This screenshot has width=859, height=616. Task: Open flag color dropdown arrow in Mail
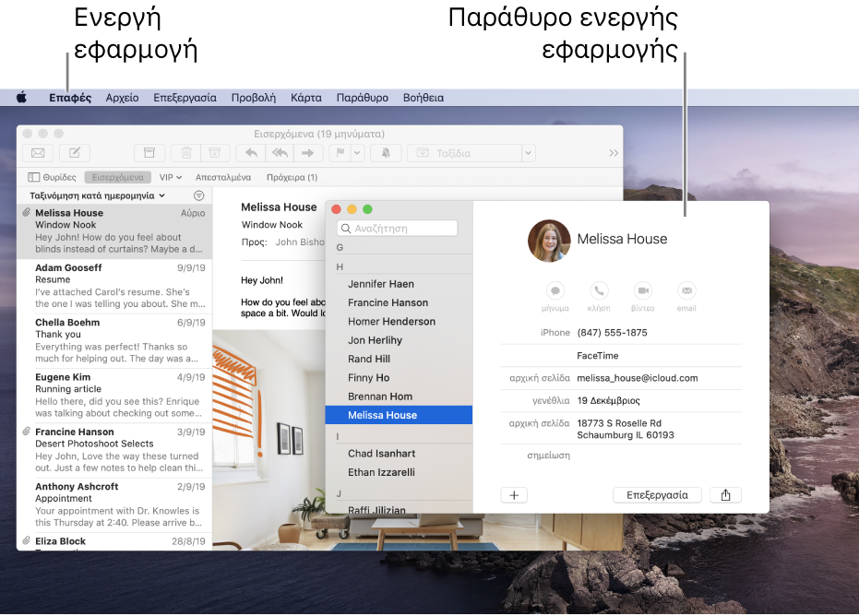coord(357,153)
